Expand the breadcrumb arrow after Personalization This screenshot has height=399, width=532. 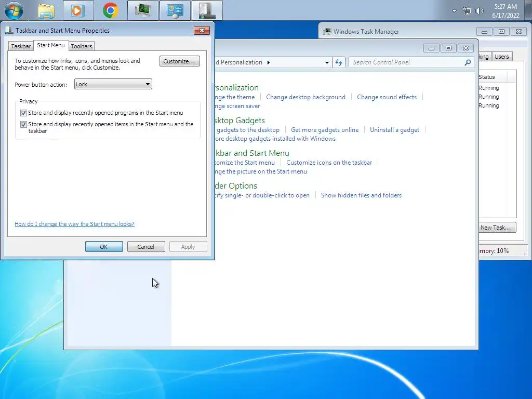tap(269, 62)
